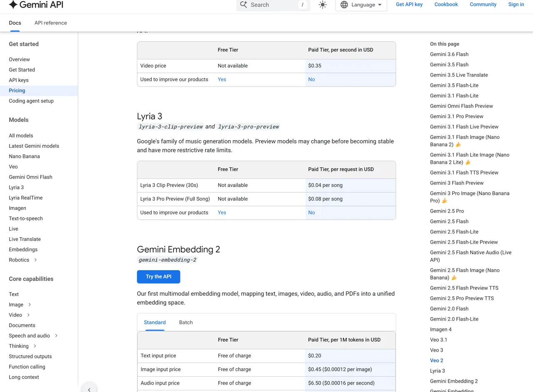Open the Community link
This screenshot has width=533, height=392.
[x=483, y=4]
